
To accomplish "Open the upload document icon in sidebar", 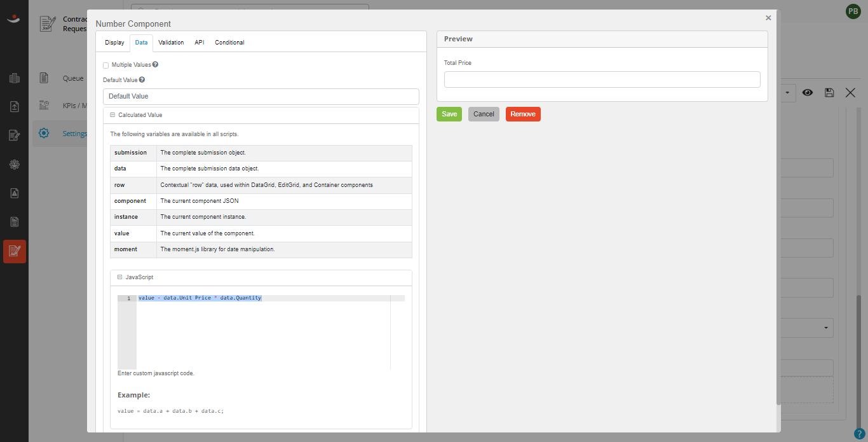I will (15, 107).
